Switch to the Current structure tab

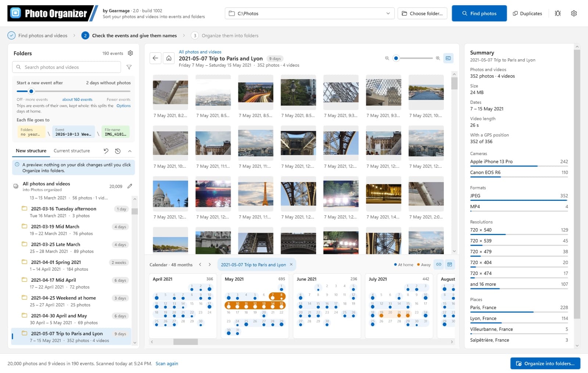click(x=72, y=151)
